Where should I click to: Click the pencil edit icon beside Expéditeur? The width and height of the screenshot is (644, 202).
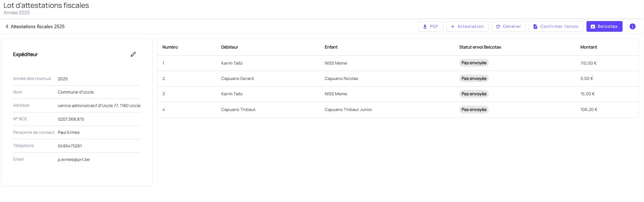(133, 54)
